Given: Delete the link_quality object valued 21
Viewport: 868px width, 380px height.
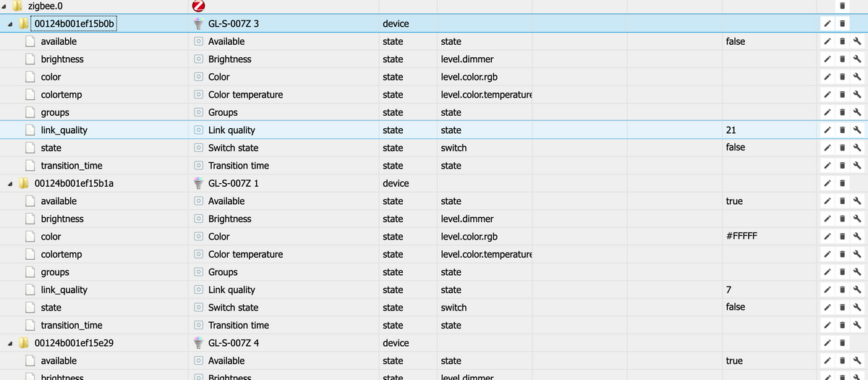Looking at the screenshot, I should 842,130.
